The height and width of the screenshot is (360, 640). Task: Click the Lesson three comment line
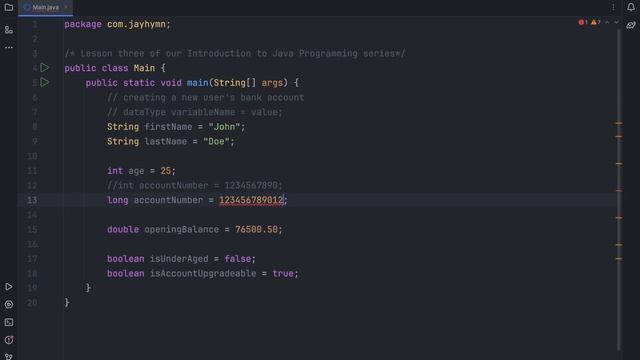pyautogui.click(x=235, y=53)
